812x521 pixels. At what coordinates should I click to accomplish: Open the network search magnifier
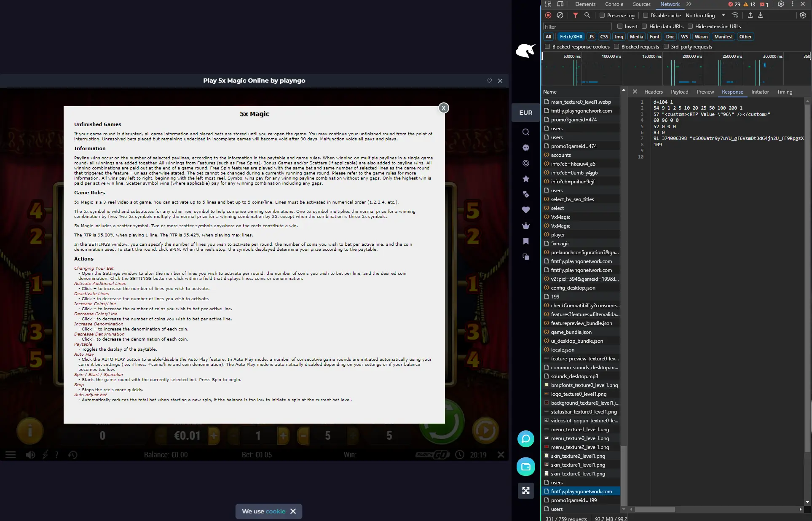[587, 15]
